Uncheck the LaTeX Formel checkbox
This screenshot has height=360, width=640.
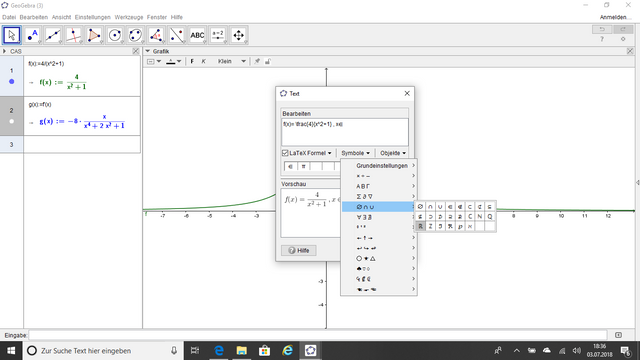pyautogui.click(x=285, y=153)
